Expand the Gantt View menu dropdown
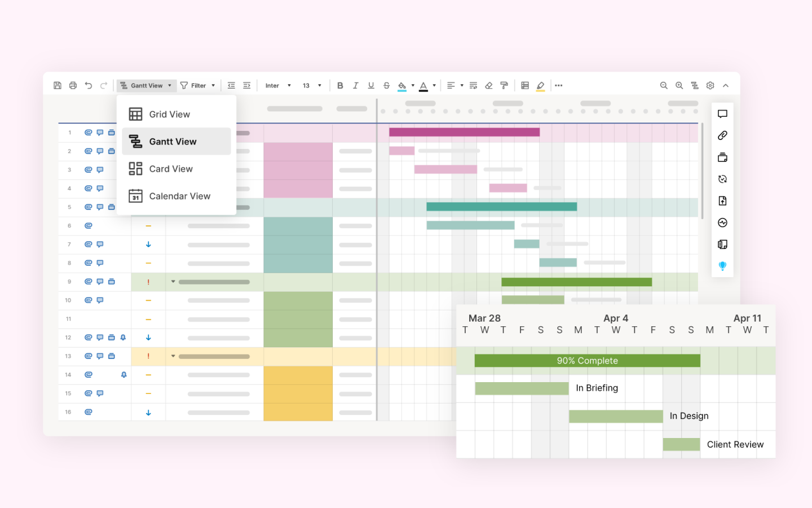 pyautogui.click(x=169, y=85)
